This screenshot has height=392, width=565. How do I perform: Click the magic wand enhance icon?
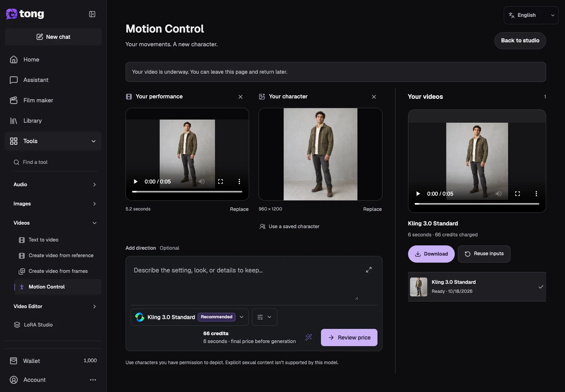309,337
